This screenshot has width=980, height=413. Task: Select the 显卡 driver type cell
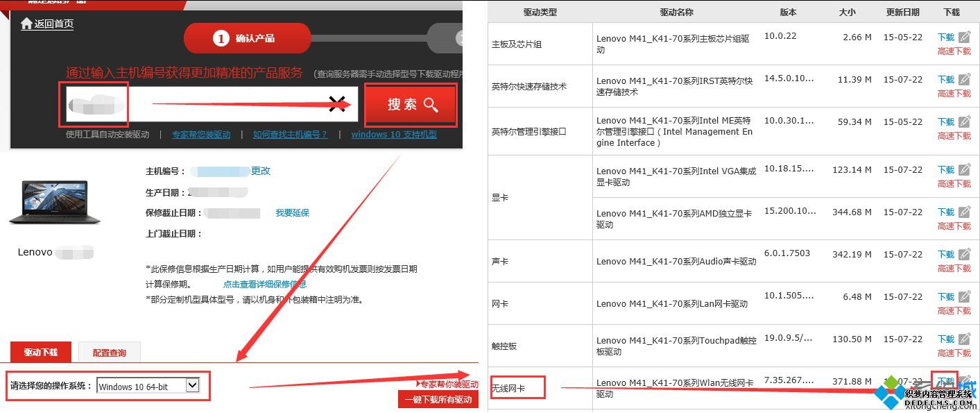tap(540, 198)
